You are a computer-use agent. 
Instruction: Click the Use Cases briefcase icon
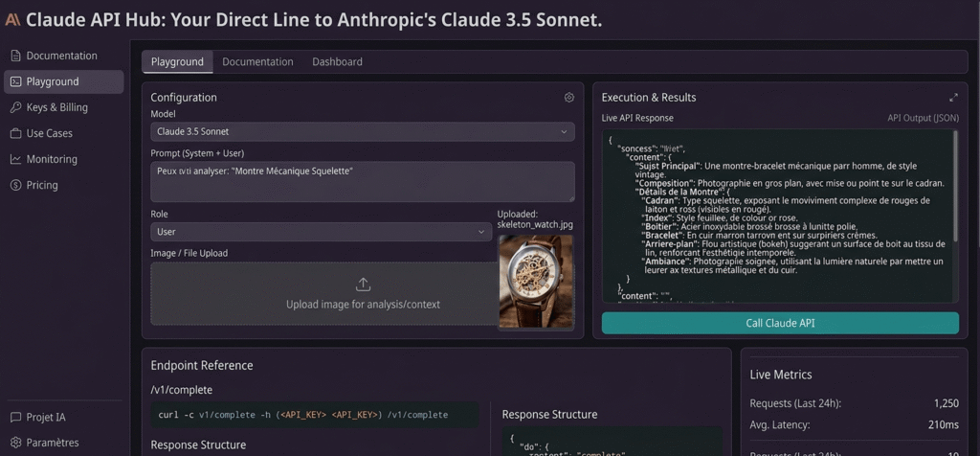coord(15,133)
